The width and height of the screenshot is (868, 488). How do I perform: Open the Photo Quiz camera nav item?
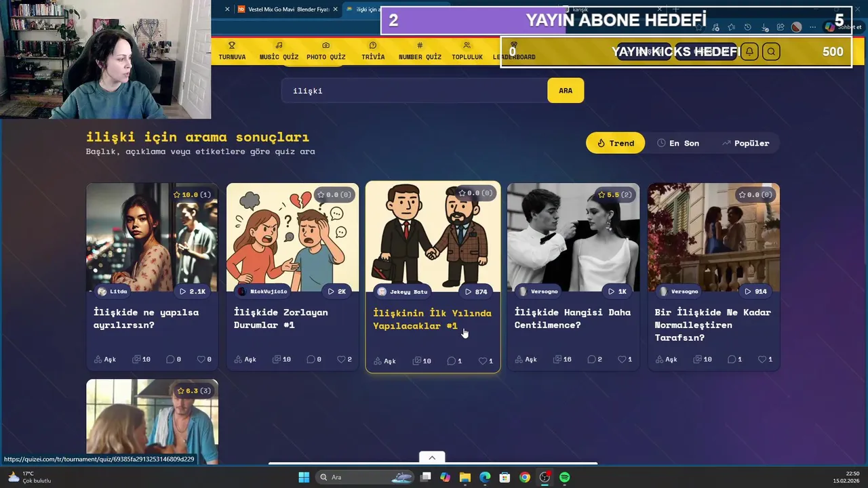tap(325, 52)
